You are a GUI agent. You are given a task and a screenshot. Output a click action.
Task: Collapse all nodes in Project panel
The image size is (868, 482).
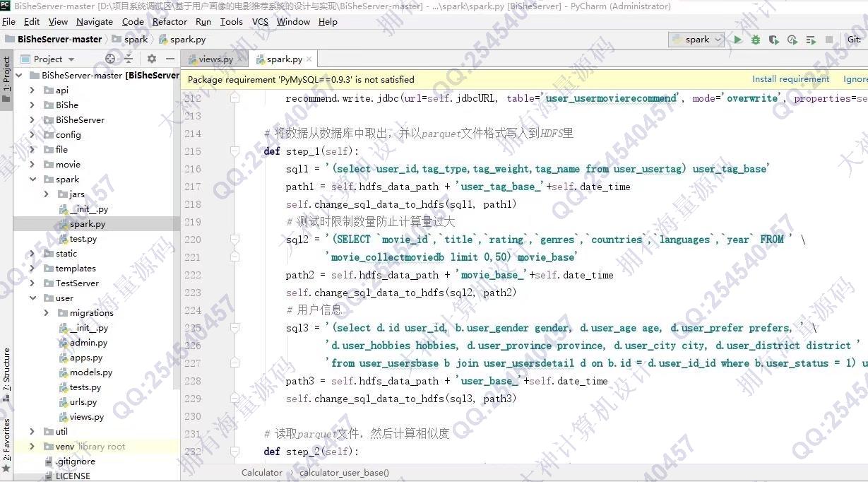(x=130, y=59)
